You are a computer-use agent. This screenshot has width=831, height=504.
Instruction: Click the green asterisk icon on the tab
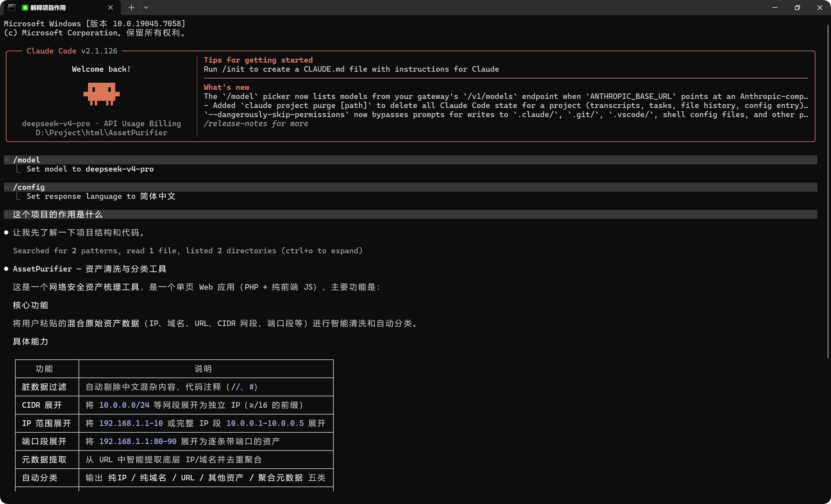coord(25,8)
